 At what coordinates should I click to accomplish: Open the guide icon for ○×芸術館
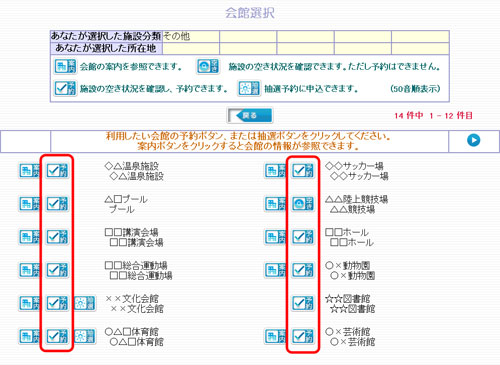click(275, 336)
